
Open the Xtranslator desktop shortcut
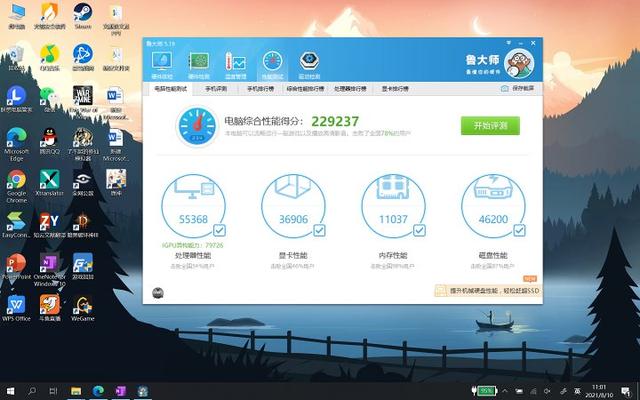[x=49, y=182]
